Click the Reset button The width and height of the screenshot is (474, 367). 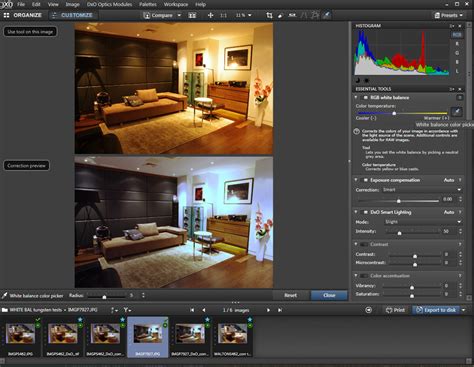click(x=290, y=295)
